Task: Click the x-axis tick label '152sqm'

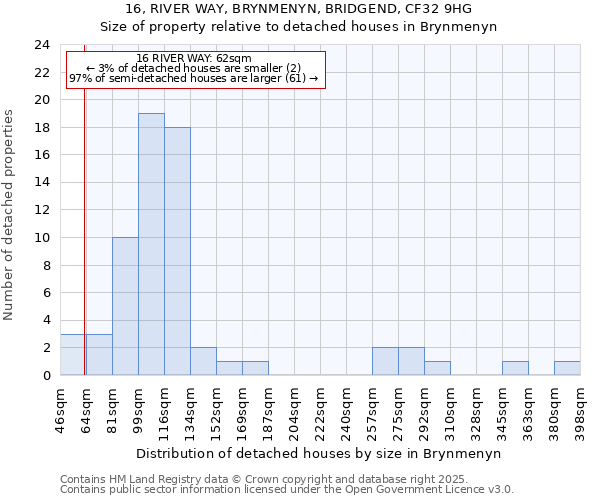Action: pos(216,415)
